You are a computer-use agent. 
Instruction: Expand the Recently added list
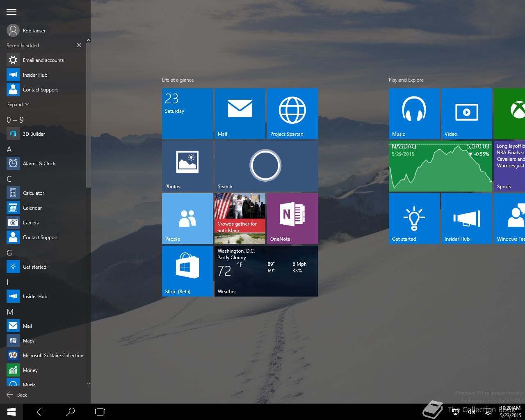18,105
